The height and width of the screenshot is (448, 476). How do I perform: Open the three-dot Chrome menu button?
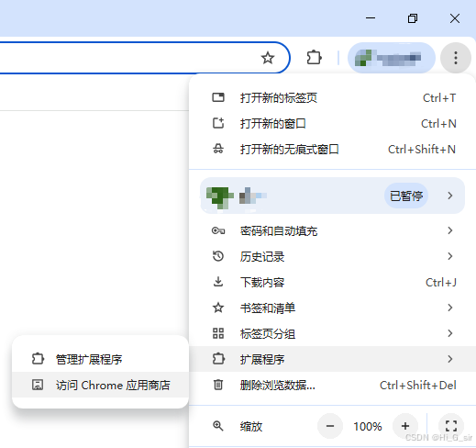(456, 58)
